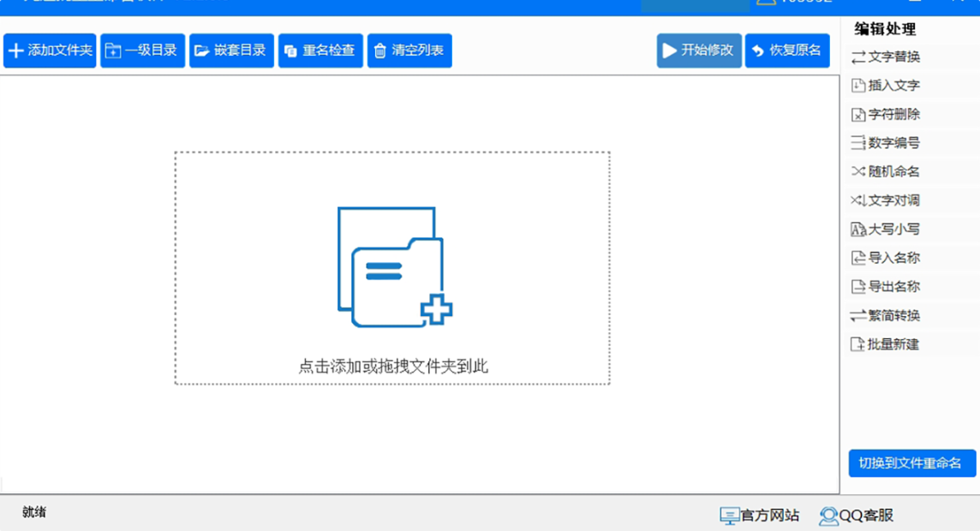Click the folder drop zone illustration

point(394,267)
